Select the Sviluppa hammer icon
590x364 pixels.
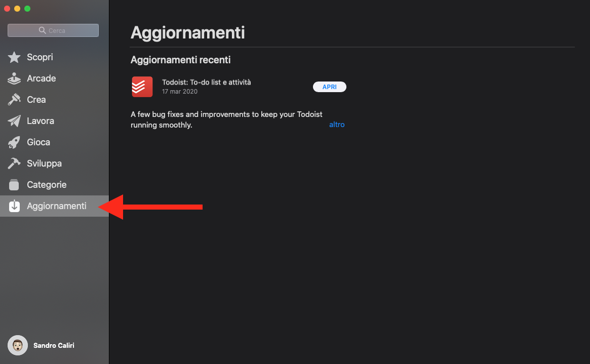[14, 163]
